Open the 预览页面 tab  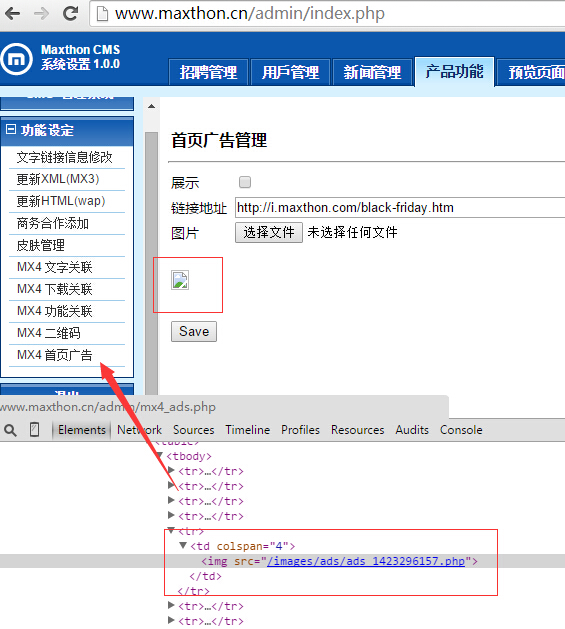pos(531,72)
